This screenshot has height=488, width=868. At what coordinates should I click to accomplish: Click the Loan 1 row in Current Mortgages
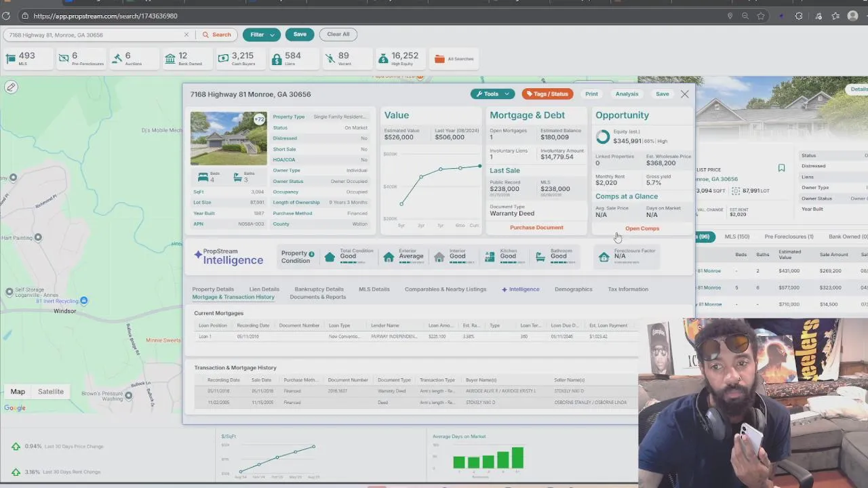coord(416,336)
